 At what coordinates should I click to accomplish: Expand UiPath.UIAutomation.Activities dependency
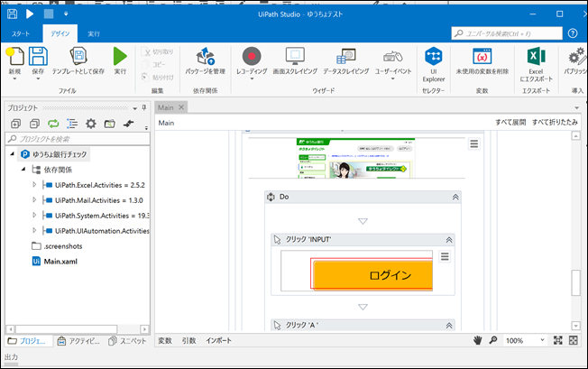point(34,231)
